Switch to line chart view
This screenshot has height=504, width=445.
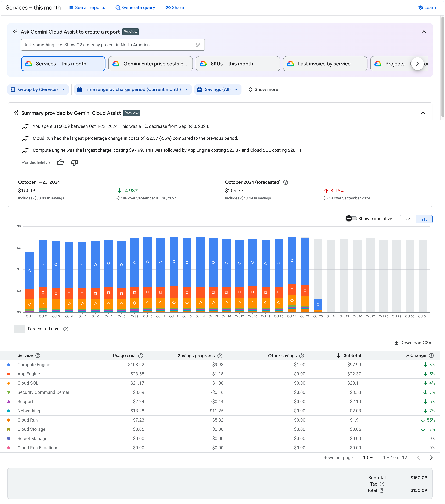(408, 219)
